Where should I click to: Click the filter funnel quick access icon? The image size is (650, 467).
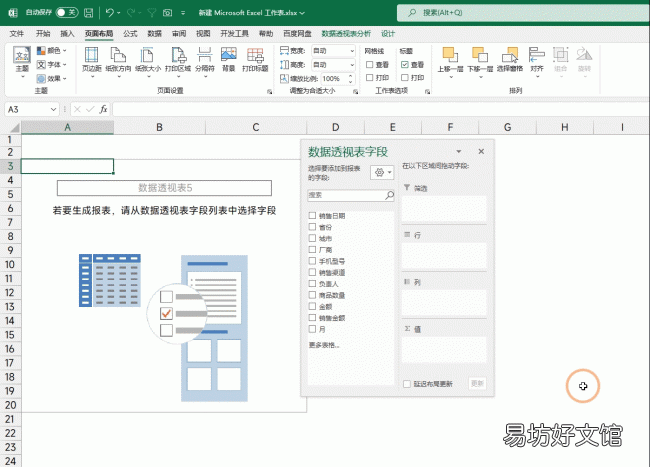[x=152, y=13]
